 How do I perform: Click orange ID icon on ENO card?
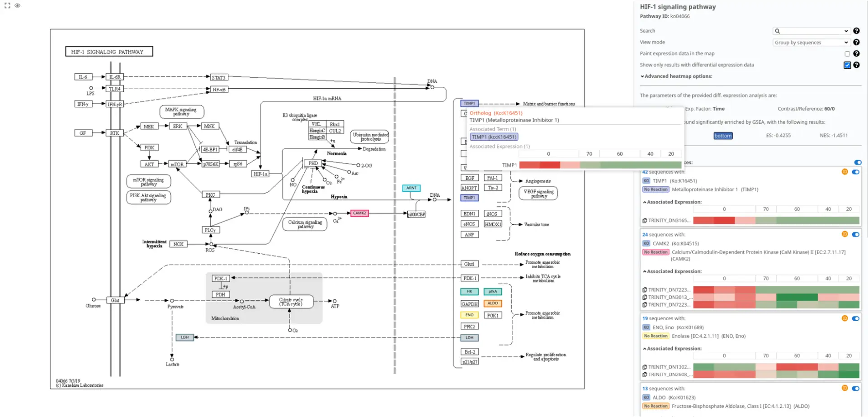click(844, 318)
